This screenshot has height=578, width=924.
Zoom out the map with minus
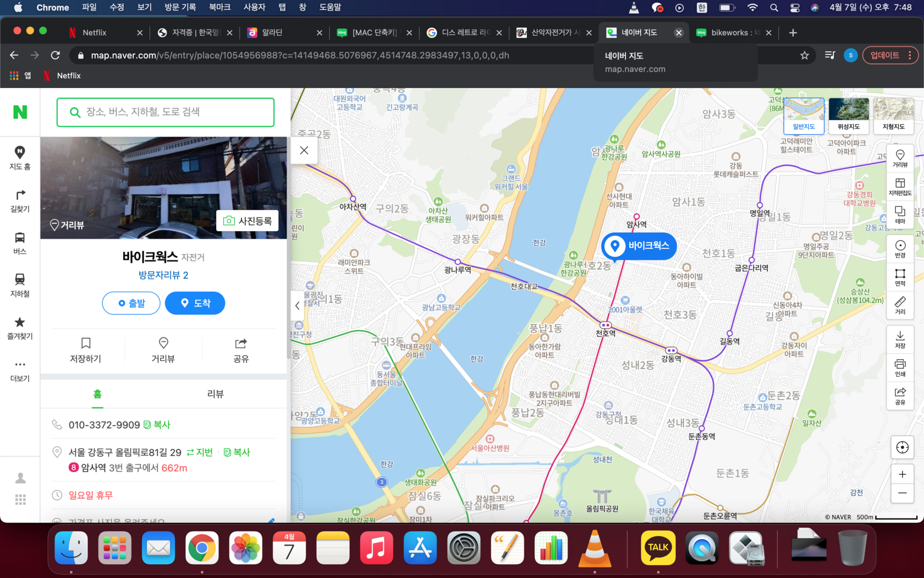pos(902,493)
